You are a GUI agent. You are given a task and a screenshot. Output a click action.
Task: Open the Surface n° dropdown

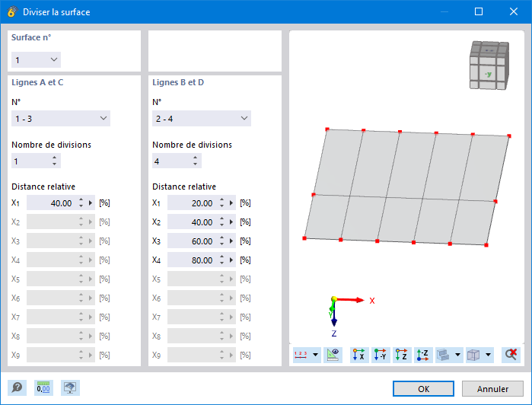click(x=36, y=60)
